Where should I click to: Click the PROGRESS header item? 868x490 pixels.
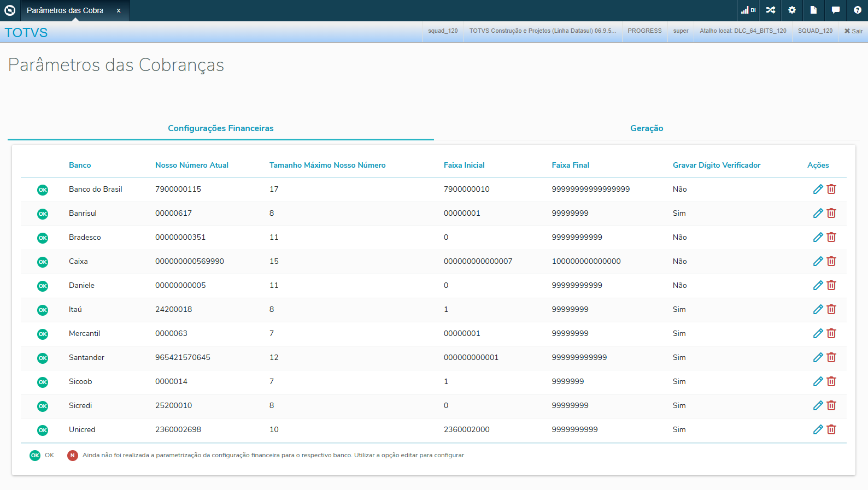[x=644, y=31]
